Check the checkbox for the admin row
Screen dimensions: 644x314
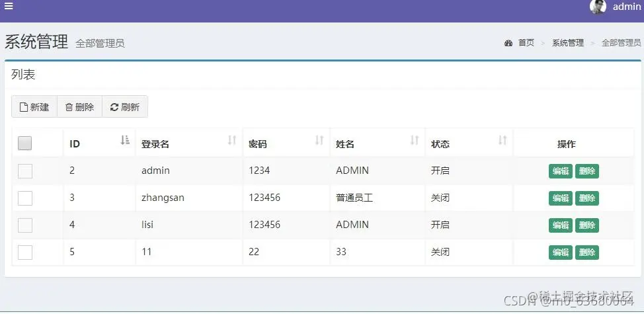[25, 171]
